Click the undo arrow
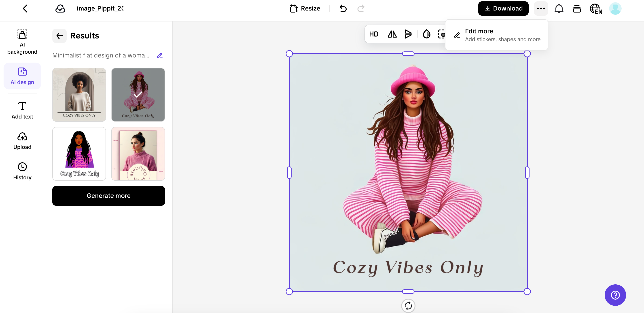This screenshot has height=313, width=644. point(343,8)
